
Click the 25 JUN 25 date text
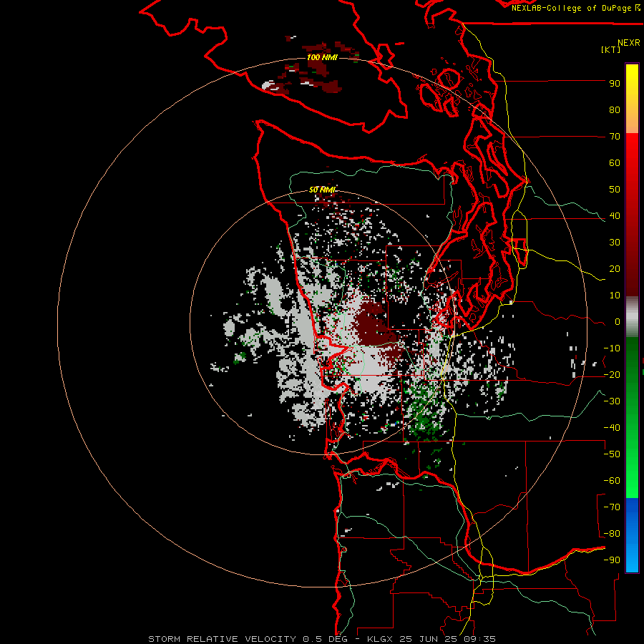point(431,639)
